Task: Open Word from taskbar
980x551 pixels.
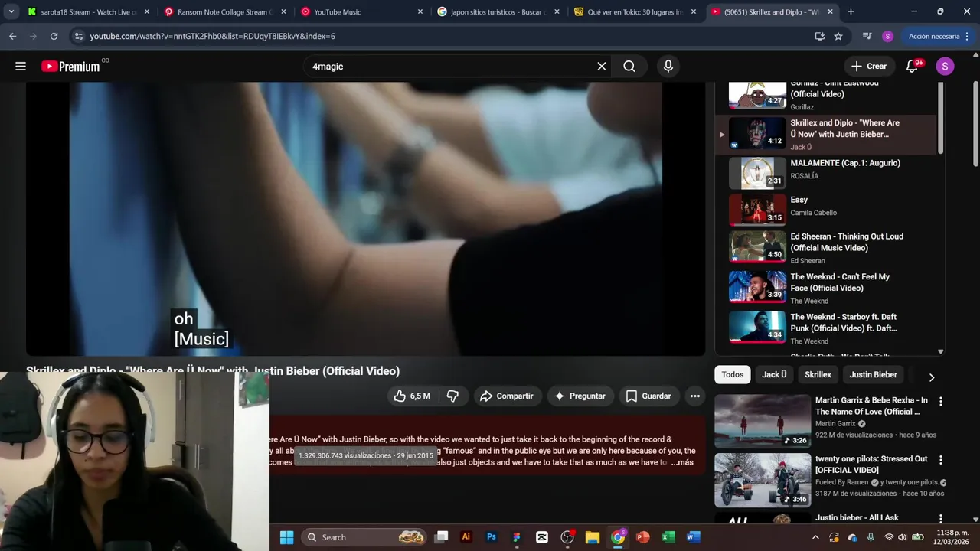Action: pyautogui.click(x=694, y=537)
